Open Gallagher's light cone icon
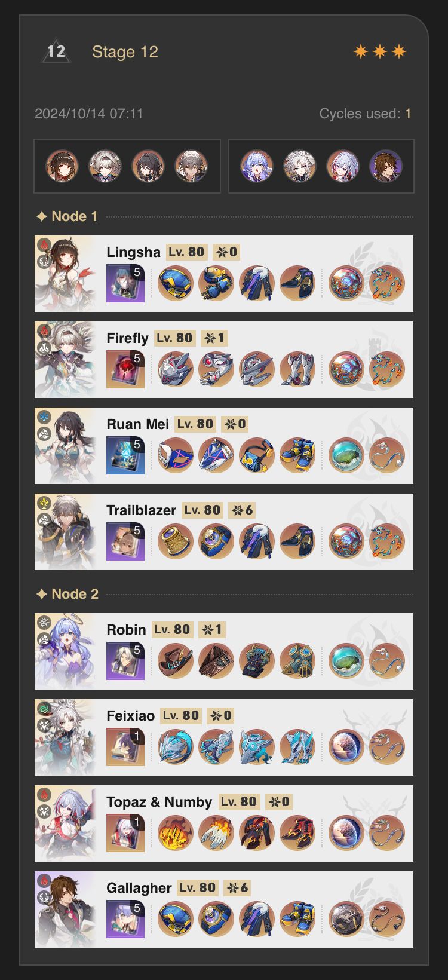 click(x=125, y=919)
